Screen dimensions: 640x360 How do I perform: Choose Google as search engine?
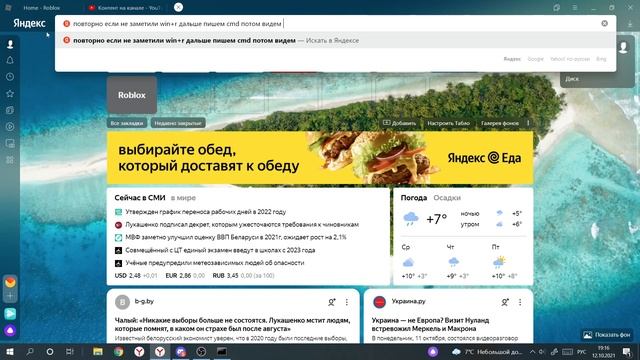(536, 59)
